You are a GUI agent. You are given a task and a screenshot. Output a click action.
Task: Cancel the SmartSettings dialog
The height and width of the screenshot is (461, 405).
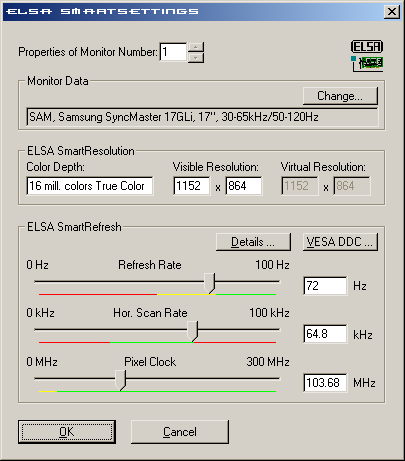[x=180, y=432]
